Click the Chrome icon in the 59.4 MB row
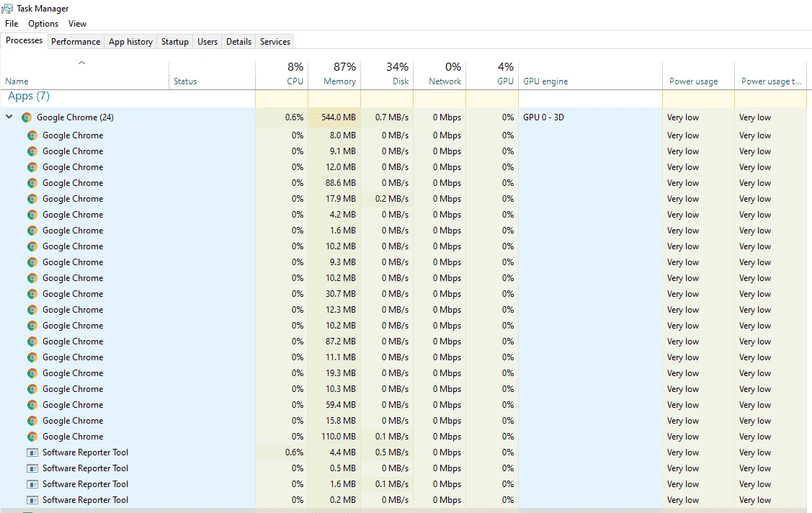 [32, 406]
